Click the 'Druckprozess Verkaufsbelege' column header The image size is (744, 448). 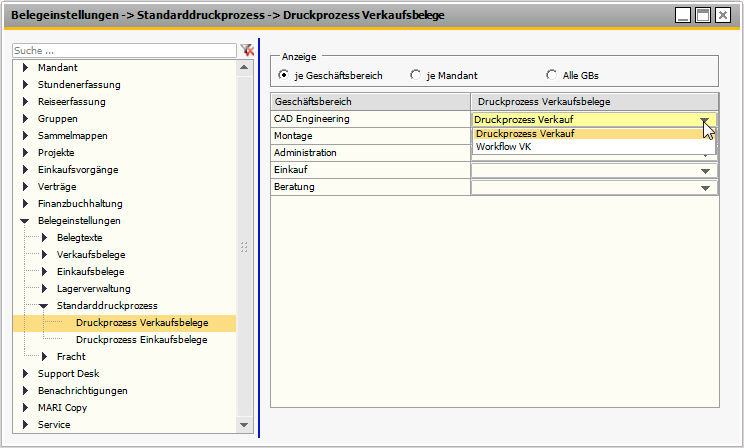[x=594, y=102]
